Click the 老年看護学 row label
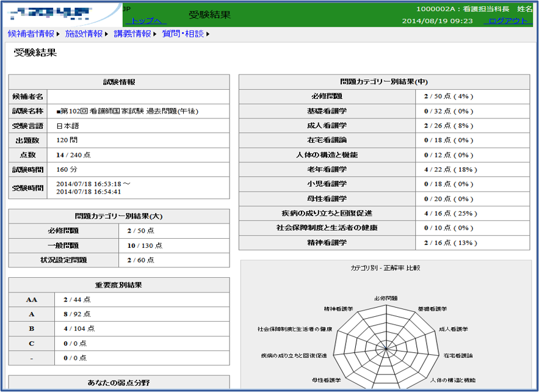 tap(327, 169)
